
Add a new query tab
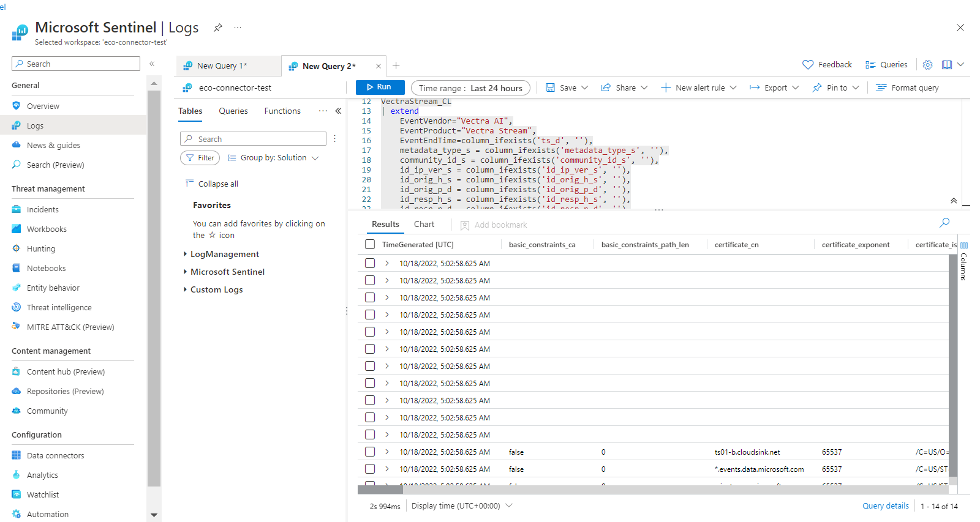tap(396, 65)
